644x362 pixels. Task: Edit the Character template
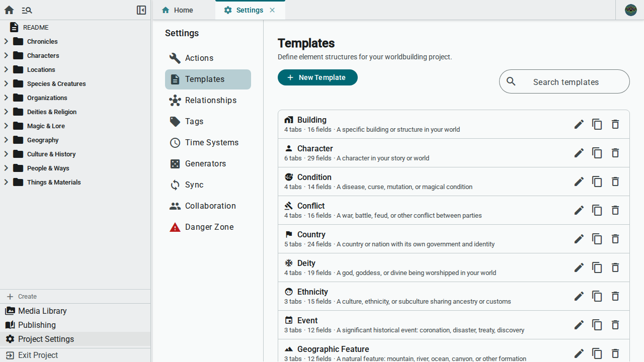coord(579,153)
